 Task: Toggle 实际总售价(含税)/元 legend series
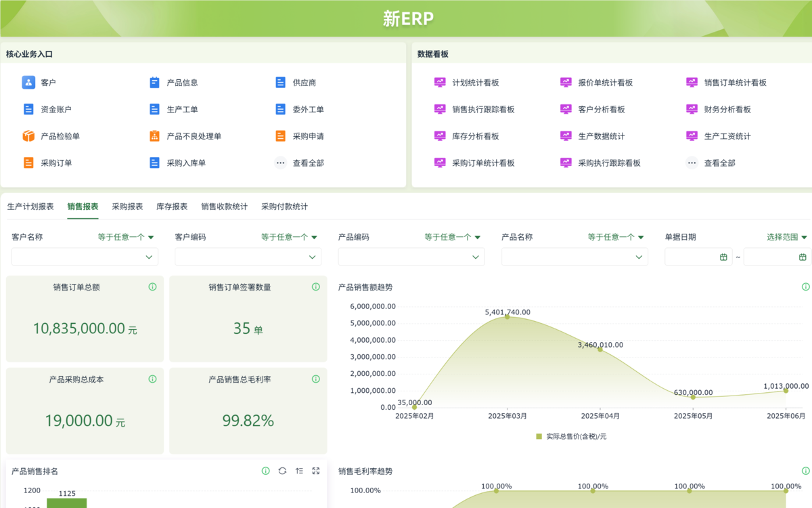(x=571, y=436)
